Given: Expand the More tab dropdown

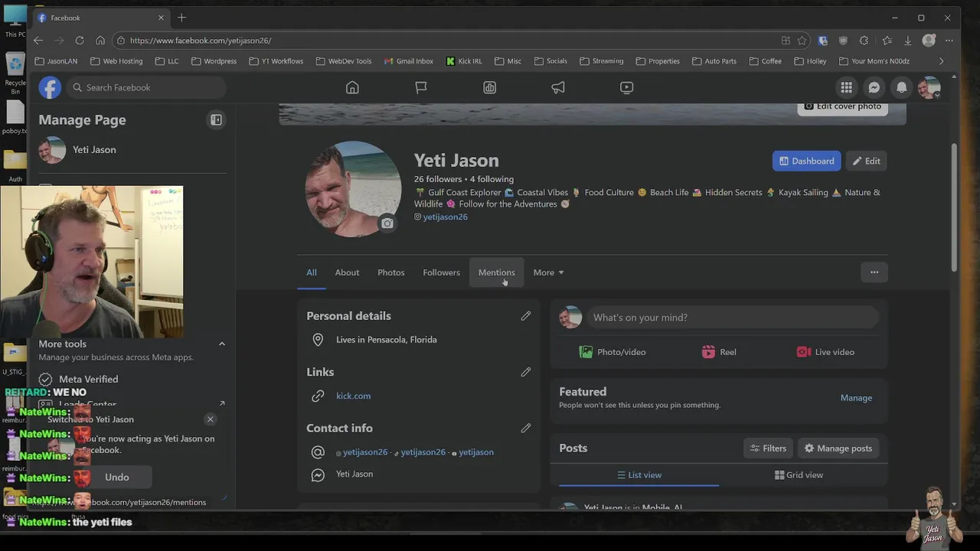Looking at the screenshot, I should click(x=548, y=272).
